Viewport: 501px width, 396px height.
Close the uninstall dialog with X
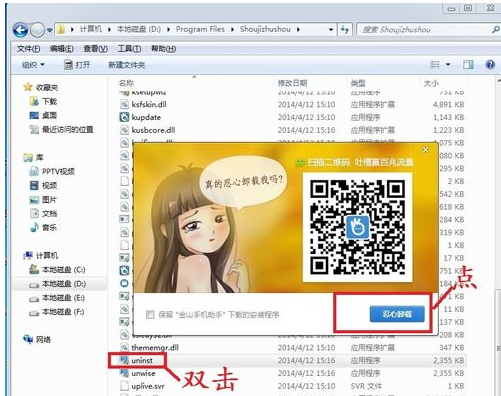pyautogui.click(x=425, y=150)
